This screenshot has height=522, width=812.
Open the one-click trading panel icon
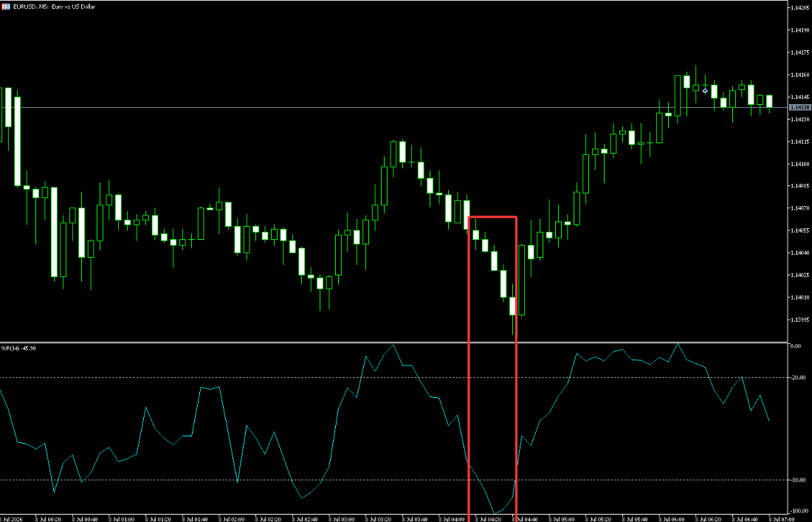tap(6, 6)
